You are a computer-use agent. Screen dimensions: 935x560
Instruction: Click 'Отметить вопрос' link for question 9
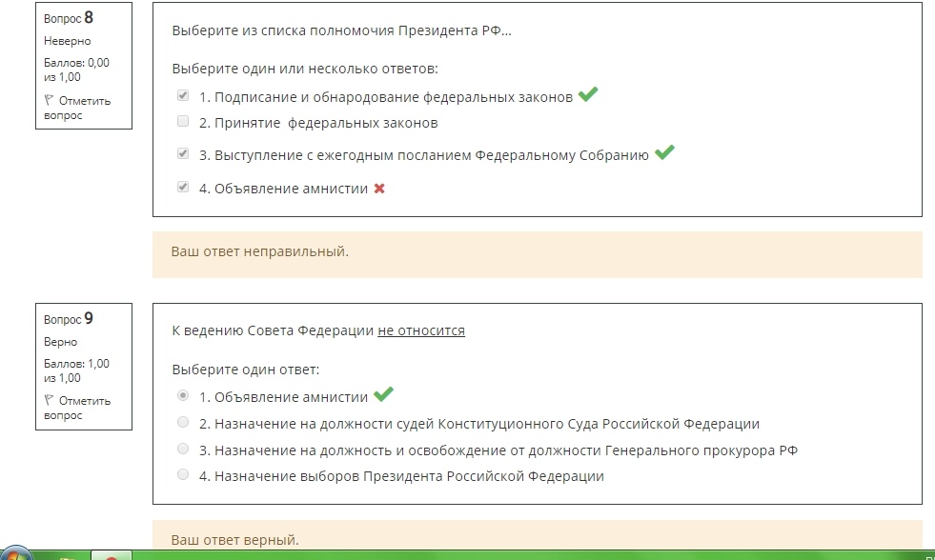coord(77,408)
